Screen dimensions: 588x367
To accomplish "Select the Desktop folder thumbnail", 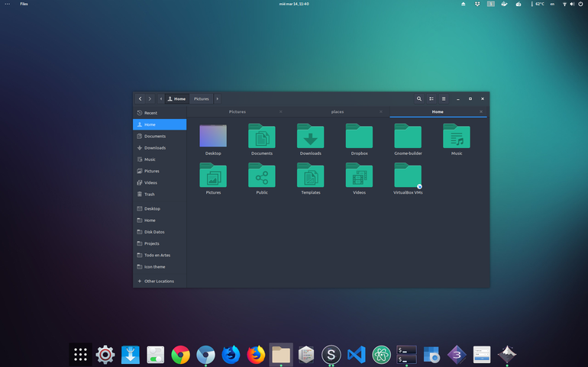I will [x=213, y=136].
